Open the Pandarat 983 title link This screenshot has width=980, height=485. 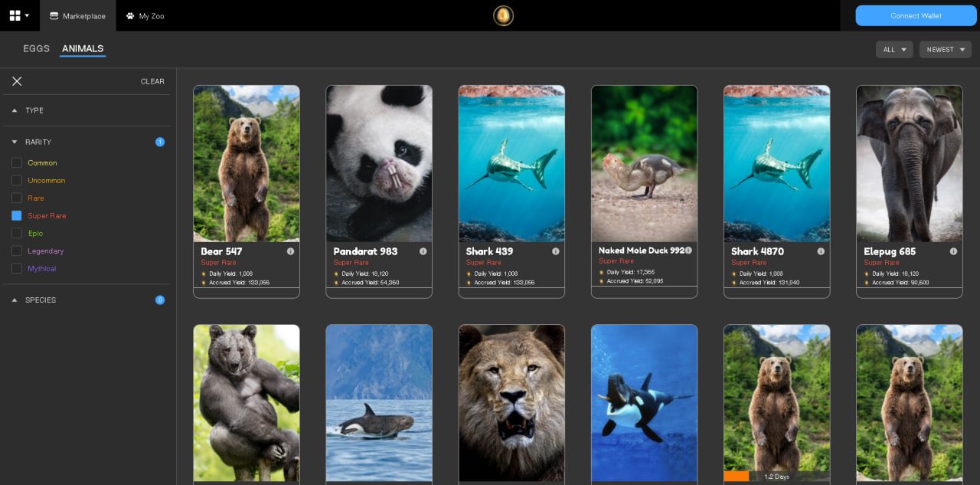pos(365,251)
